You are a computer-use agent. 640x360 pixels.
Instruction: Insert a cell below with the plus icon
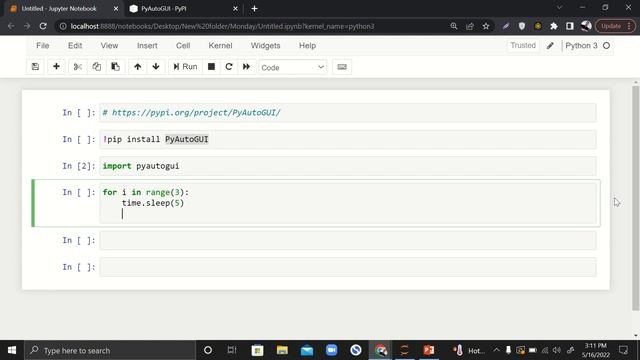pyautogui.click(x=56, y=67)
